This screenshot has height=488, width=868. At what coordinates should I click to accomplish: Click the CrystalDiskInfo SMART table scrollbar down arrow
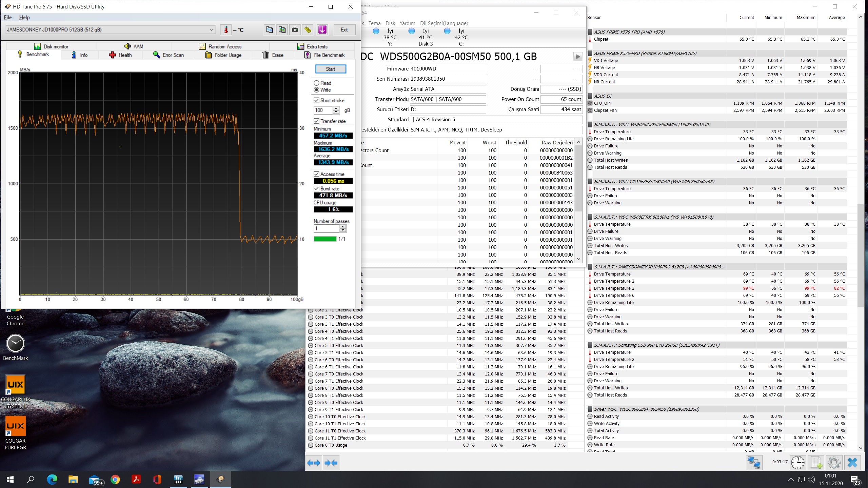(x=579, y=259)
